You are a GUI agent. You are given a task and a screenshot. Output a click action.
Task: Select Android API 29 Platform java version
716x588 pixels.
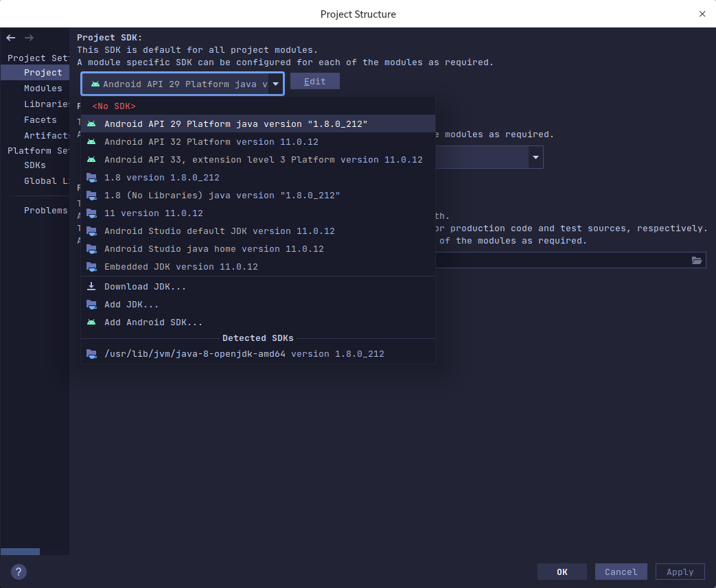point(258,124)
